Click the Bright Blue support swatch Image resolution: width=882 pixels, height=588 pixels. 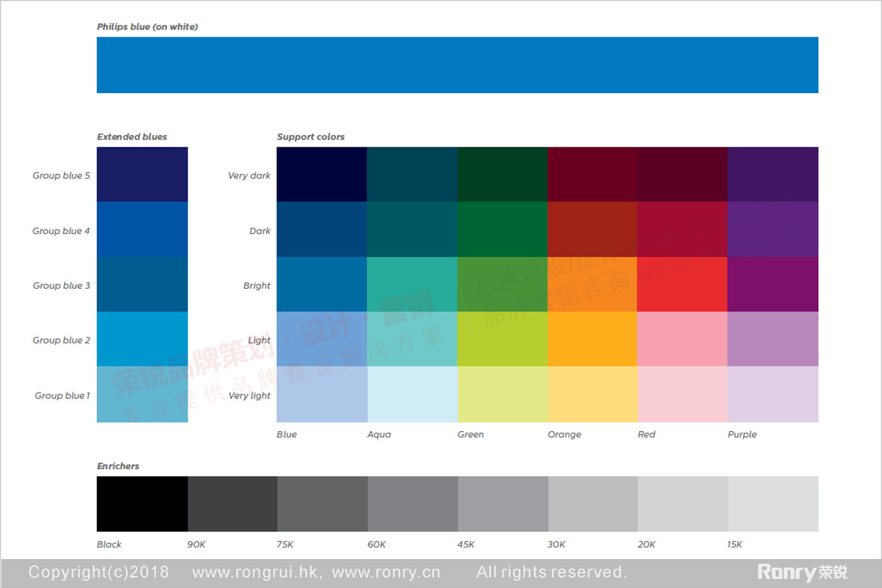322,284
